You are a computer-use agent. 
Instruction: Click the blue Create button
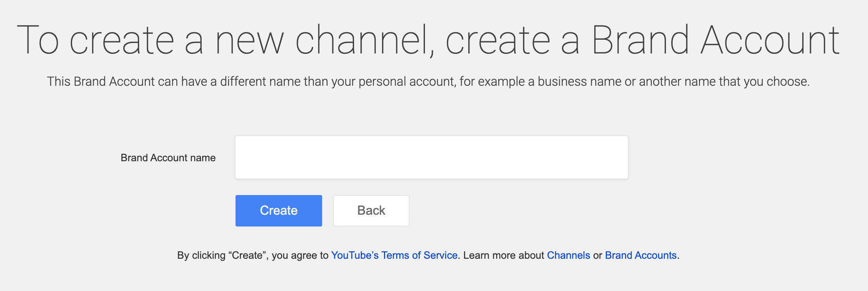[279, 211]
